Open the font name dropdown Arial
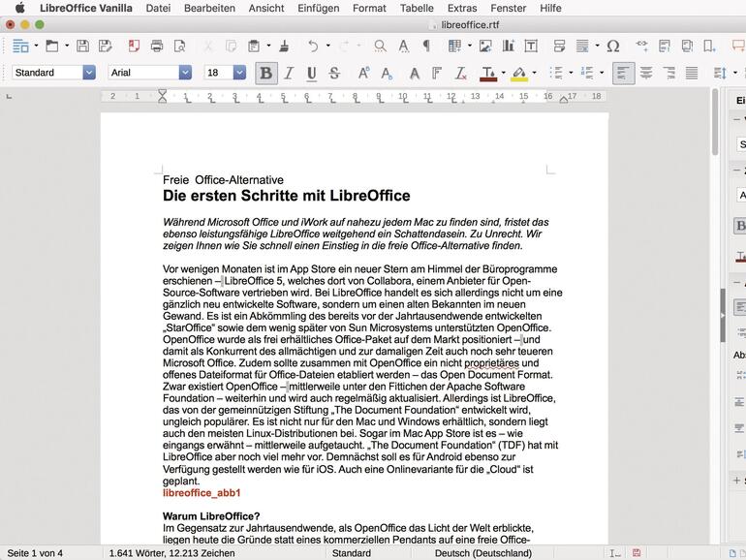The width and height of the screenshot is (746, 560). pyautogui.click(x=185, y=73)
